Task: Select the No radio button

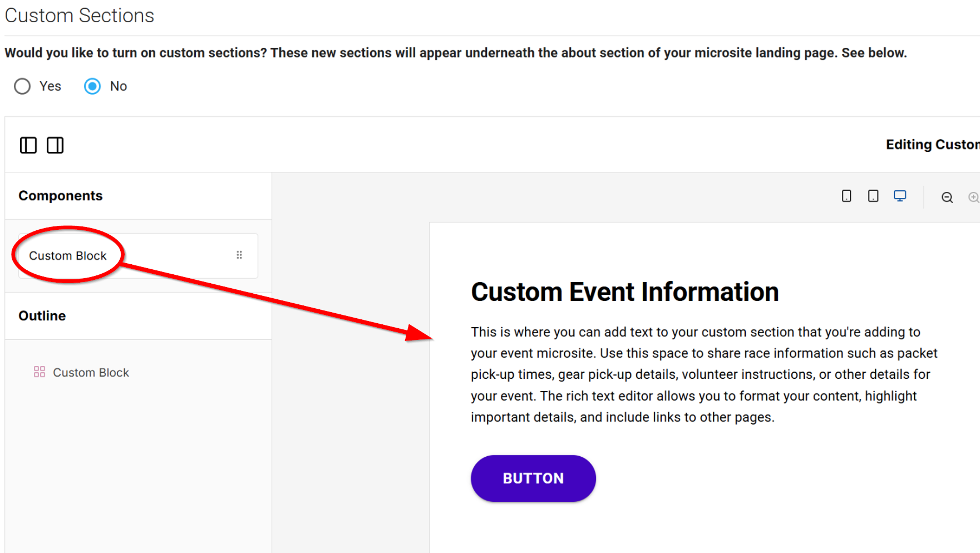Action: pos(92,86)
